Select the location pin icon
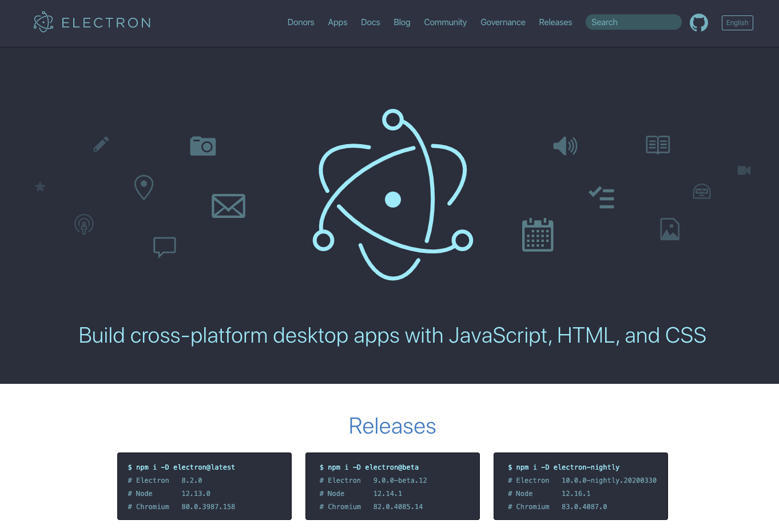This screenshot has height=532, width=779. [144, 188]
